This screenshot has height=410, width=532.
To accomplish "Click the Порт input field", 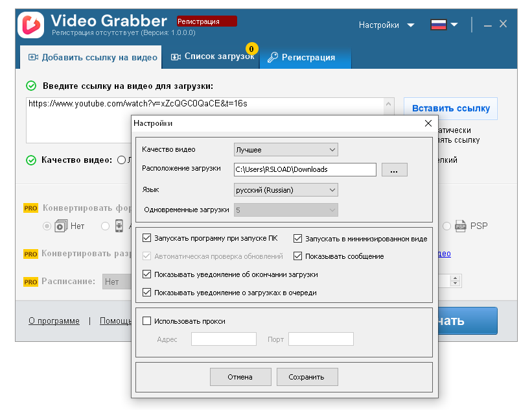I will tap(321, 339).
